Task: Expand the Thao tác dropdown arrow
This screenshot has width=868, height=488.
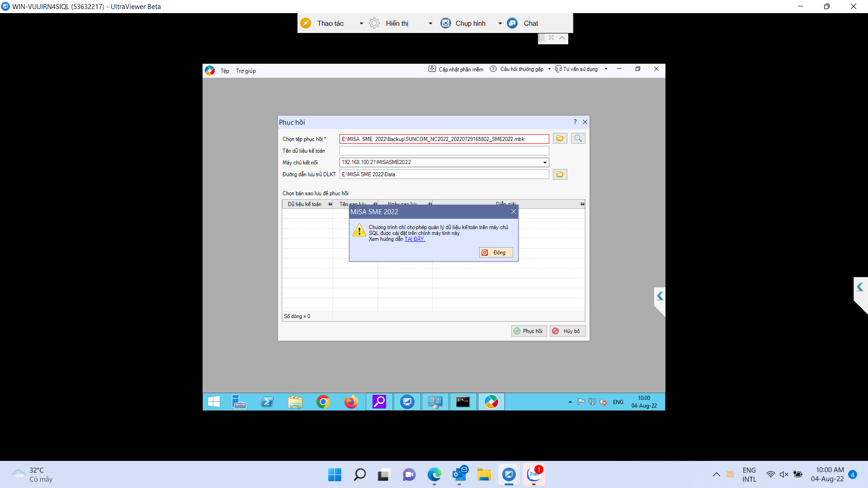Action: coord(361,23)
